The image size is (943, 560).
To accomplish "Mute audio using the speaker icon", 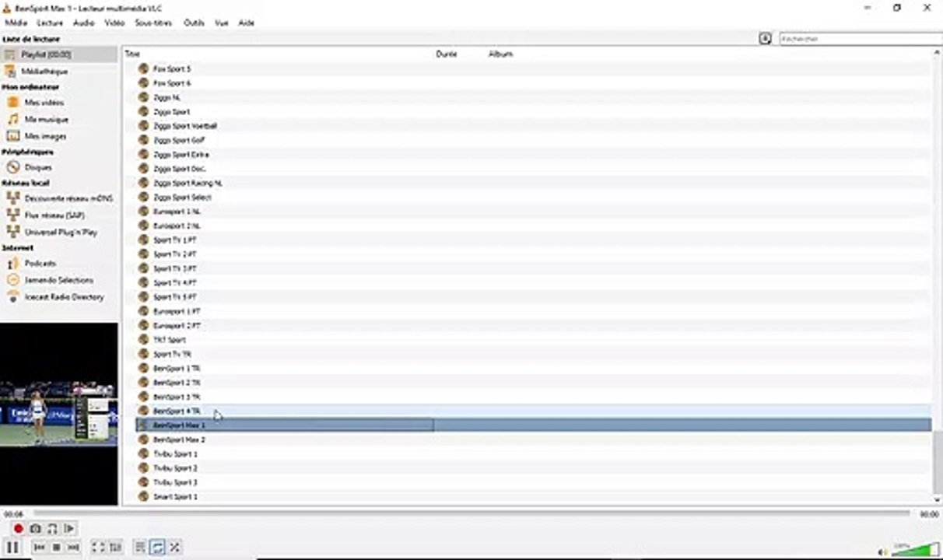I will (883, 552).
